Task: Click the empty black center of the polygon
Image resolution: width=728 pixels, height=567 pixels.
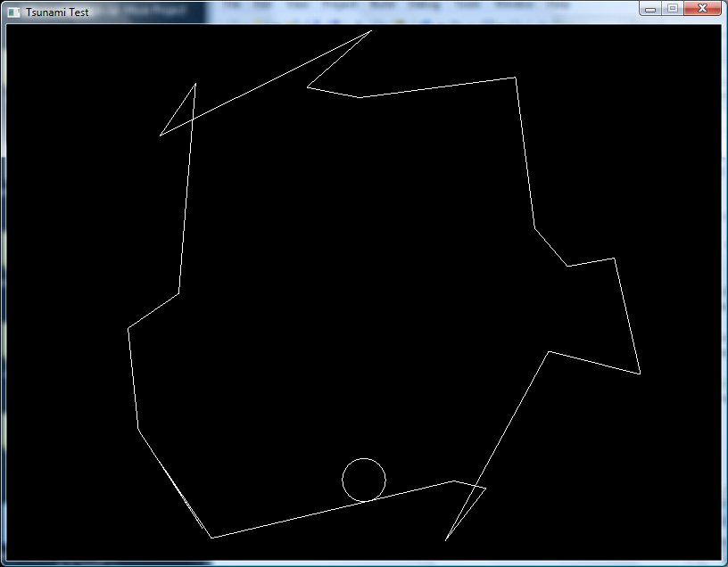Action: pyautogui.click(x=357, y=267)
